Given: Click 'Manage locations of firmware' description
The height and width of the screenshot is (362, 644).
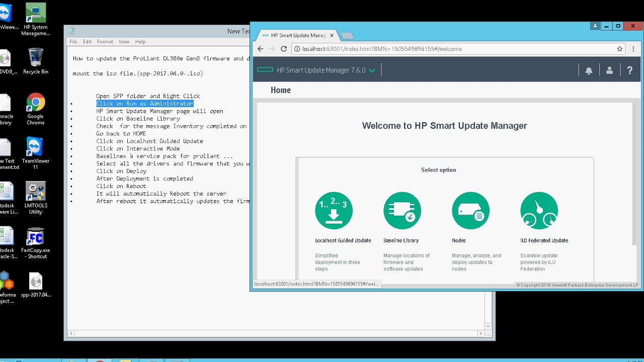Looking at the screenshot, I should (407, 262).
